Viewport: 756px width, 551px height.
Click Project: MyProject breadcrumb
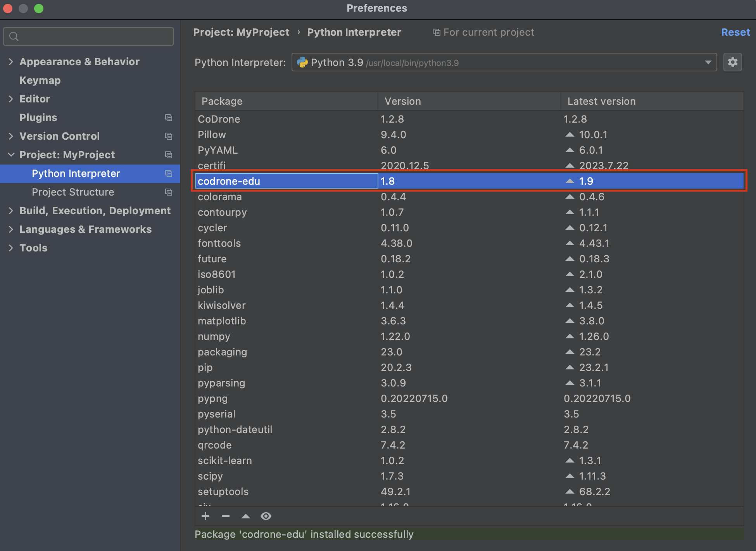[241, 32]
